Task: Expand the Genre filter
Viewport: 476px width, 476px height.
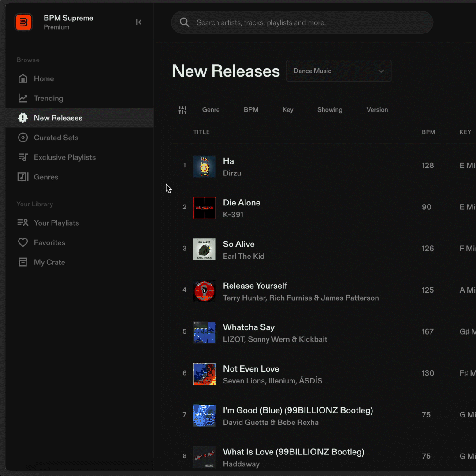Action: tap(211, 110)
